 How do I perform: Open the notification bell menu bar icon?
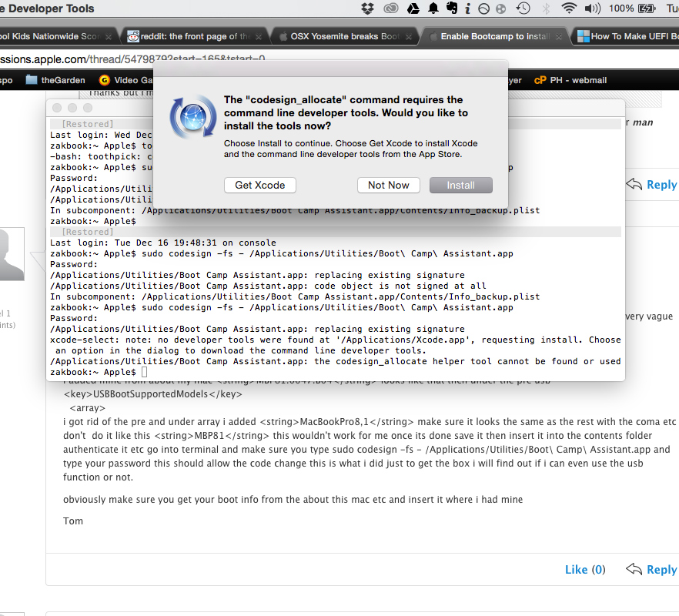click(433, 8)
